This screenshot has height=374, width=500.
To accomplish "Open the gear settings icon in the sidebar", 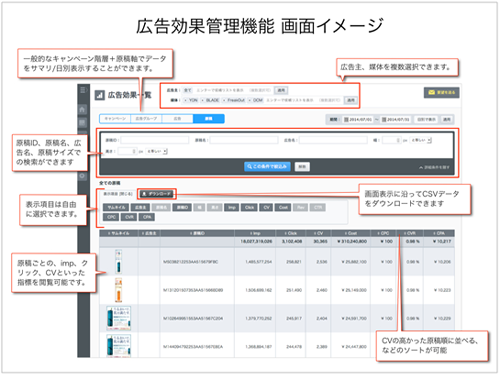I will tap(83, 176).
